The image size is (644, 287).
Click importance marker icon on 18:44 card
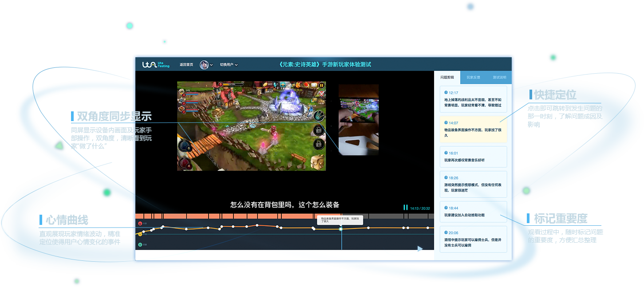446,208
